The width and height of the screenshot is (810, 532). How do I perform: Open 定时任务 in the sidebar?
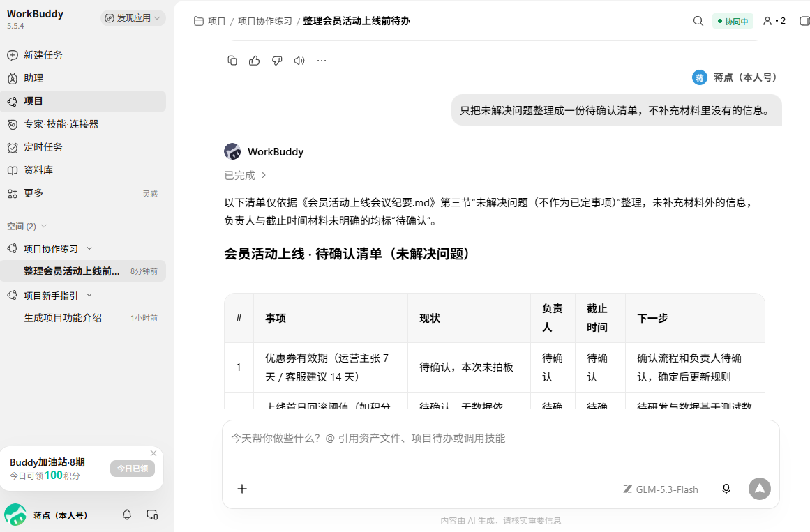click(82, 147)
